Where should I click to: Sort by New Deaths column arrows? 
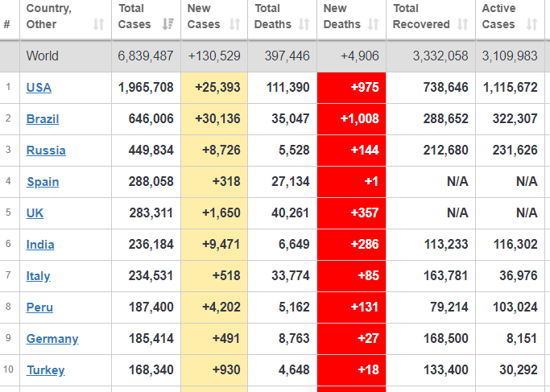(373, 24)
